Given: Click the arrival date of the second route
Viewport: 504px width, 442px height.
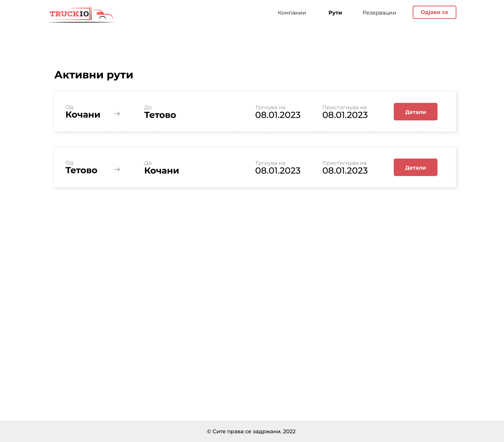Looking at the screenshot, I should coord(345,171).
